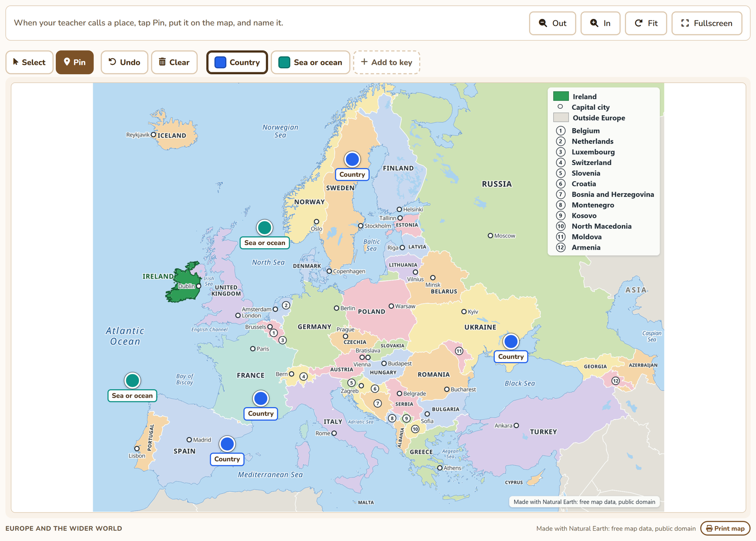Image resolution: width=756 pixels, height=541 pixels.
Task: Click the Country label in southern France
Action: [x=261, y=414]
